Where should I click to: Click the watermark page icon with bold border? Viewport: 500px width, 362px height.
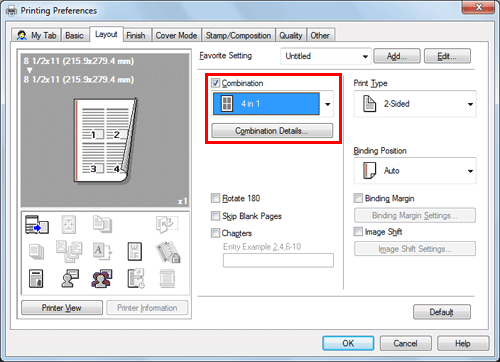135,252
